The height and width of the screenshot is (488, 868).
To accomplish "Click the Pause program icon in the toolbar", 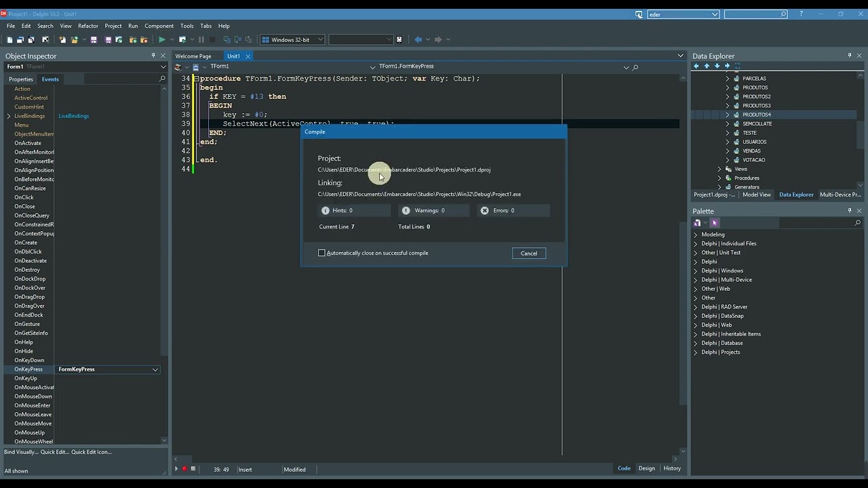I will 201,39.
